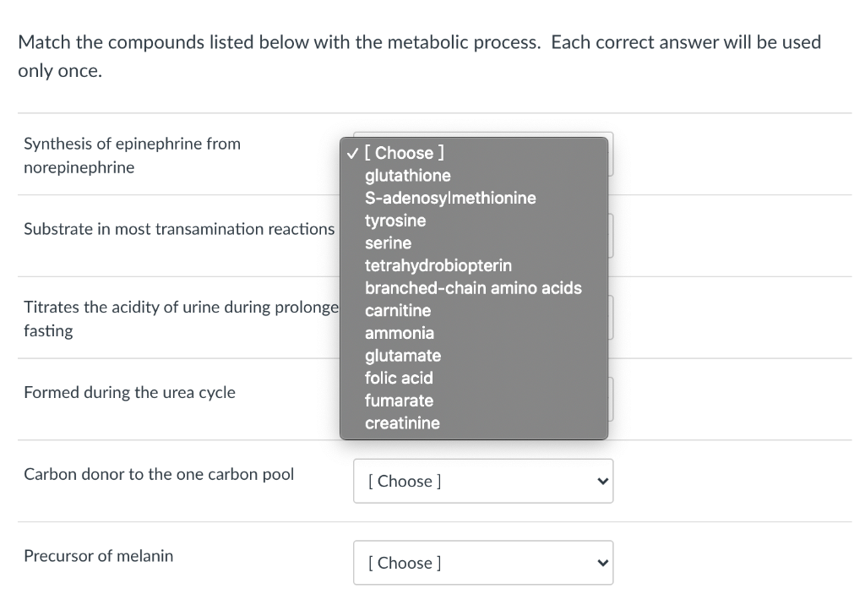
Task: Pick tyrosine in the dropdown list
Action: [395, 221]
